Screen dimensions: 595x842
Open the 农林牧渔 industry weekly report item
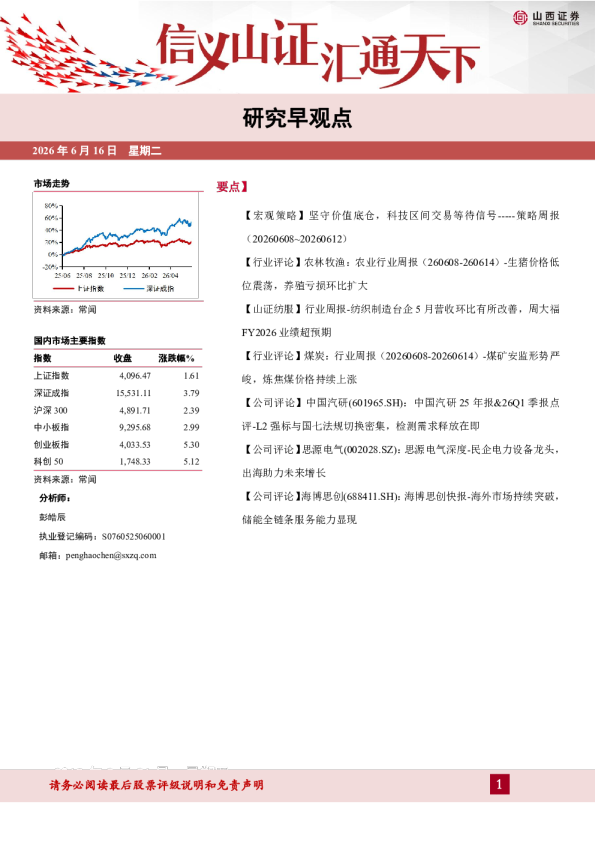401,274
